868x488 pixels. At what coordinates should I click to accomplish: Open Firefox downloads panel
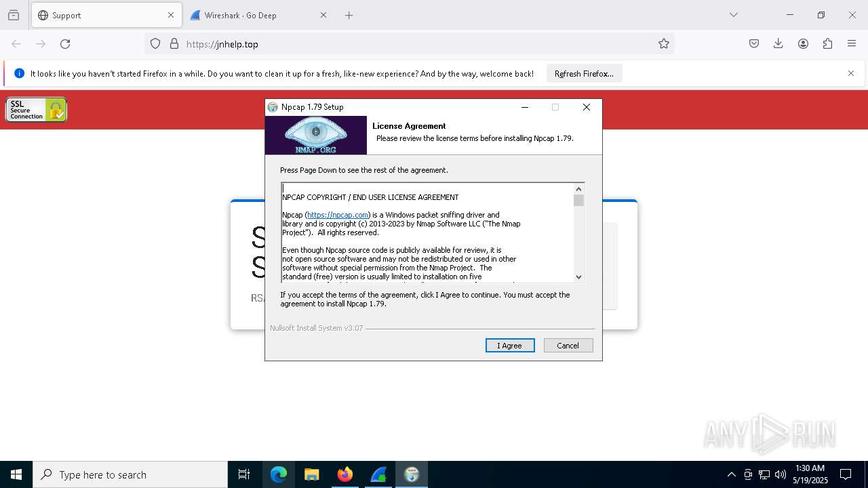778,44
